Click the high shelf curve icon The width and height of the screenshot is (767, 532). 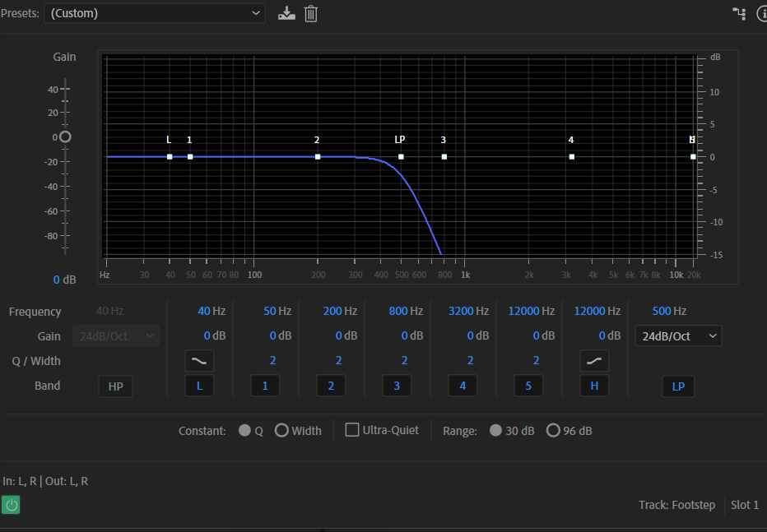[594, 360]
